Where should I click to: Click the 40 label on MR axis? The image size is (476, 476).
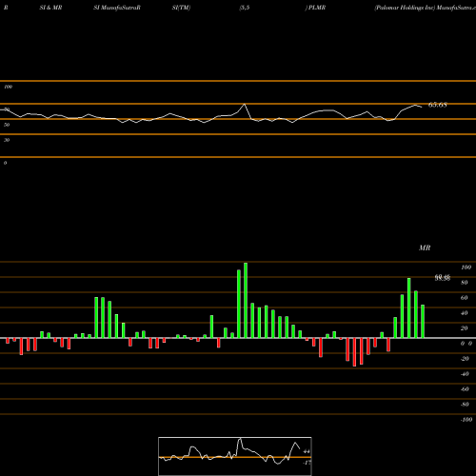click(x=464, y=313)
